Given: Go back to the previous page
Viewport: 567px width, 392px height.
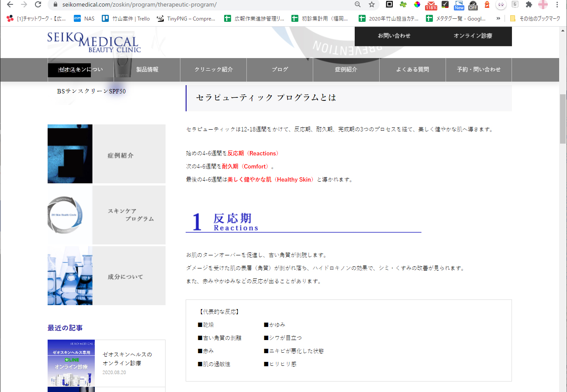Looking at the screenshot, I should click(10, 4).
